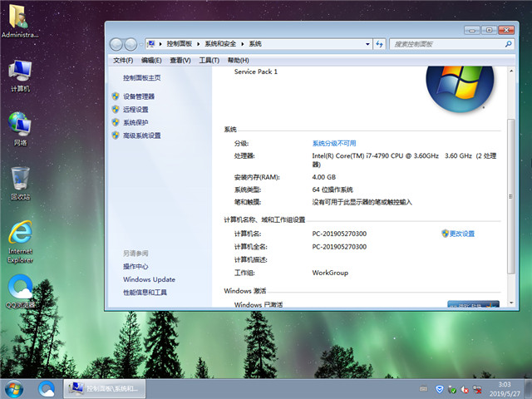Click the blue shield security tray icon
Screen dimensions: 532x399
[x=440, y=389]
